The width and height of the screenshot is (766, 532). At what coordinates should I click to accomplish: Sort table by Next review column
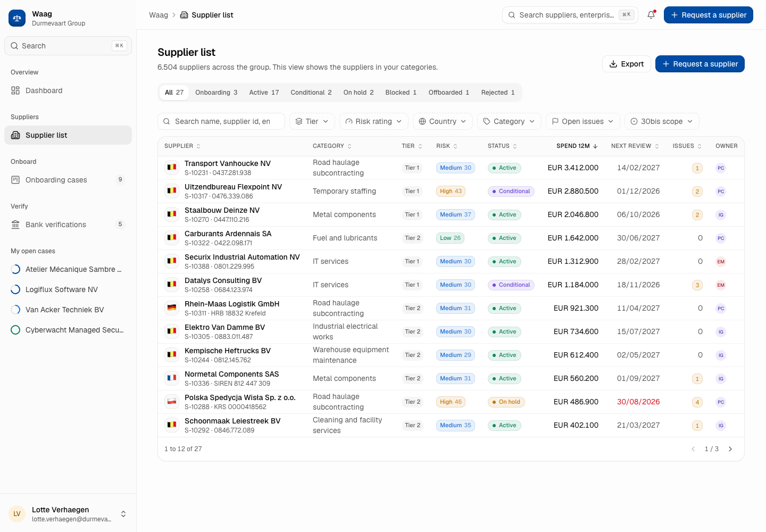pos(635,146)
